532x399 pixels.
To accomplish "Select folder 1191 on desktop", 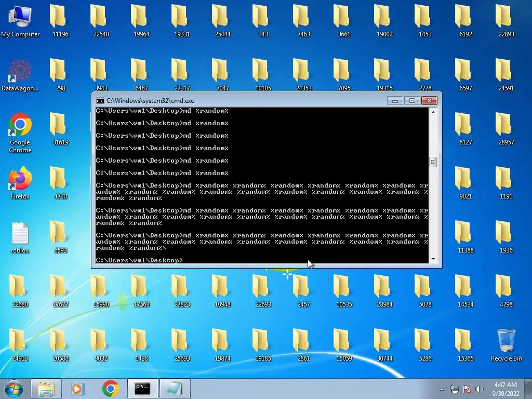I will coord(506,183).
